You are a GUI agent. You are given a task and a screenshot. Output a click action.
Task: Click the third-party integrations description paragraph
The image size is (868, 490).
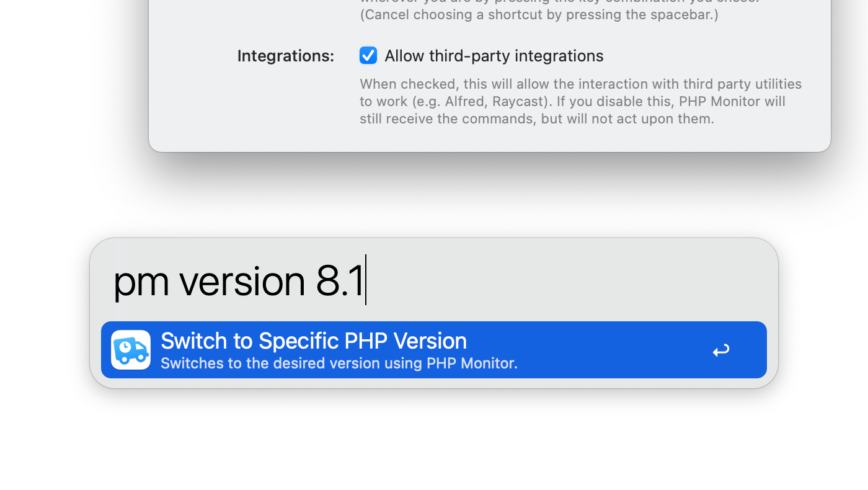[x=581, y=101]
